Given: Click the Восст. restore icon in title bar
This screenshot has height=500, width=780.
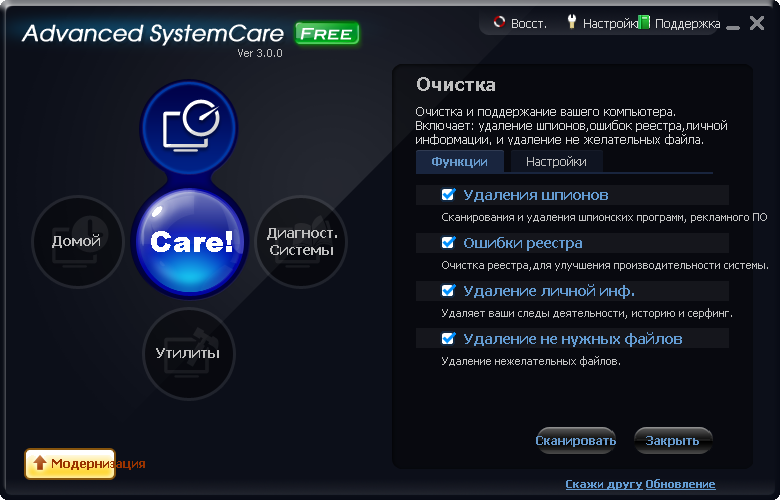Looking at the screenshot, I should tap(500, 23).
